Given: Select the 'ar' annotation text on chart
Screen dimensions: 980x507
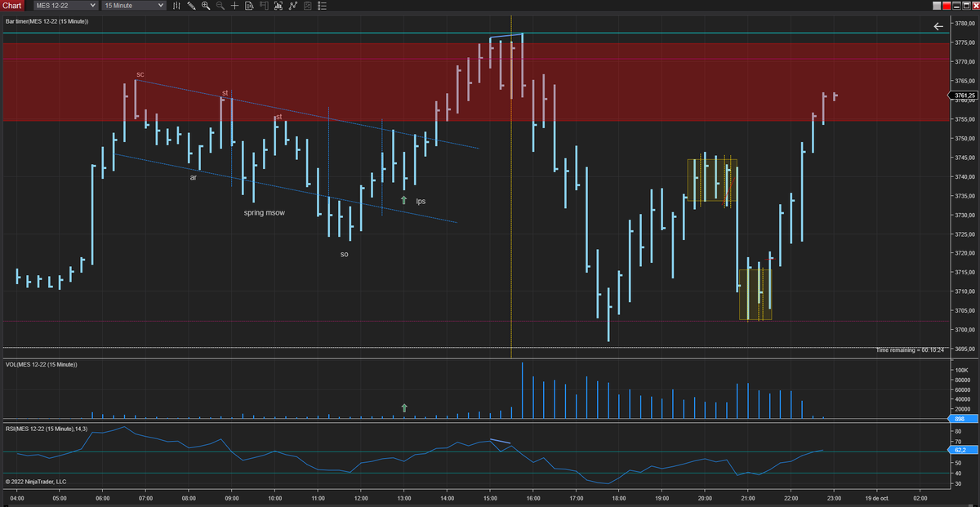Looking at the screenshot, I should [x=194, y=177].
